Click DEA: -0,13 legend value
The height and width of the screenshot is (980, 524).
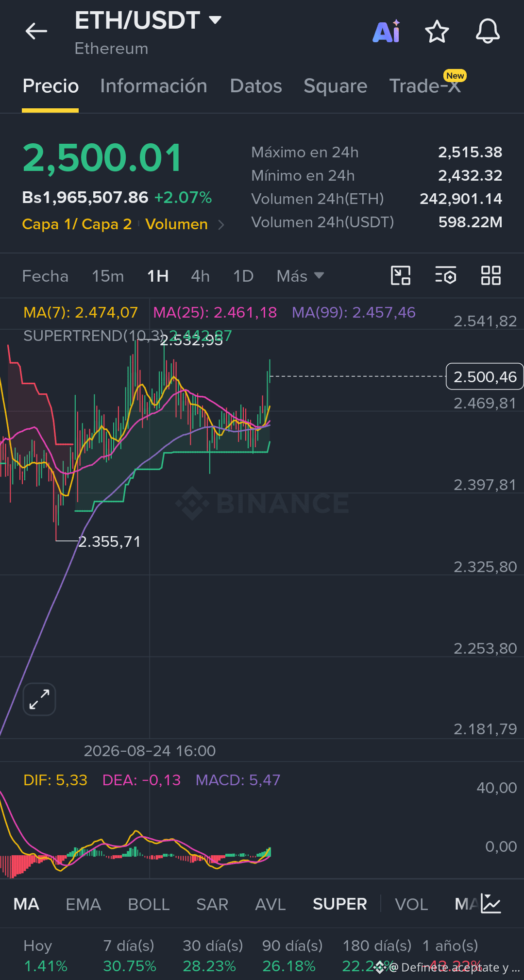[141, 780]
